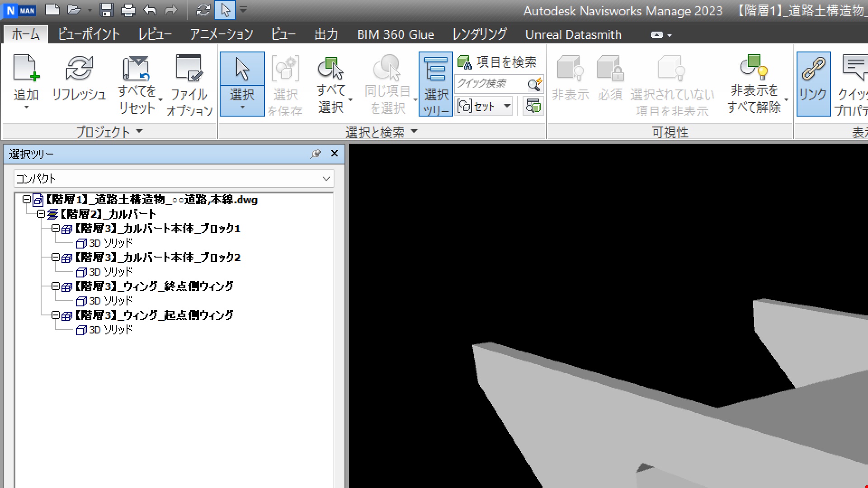Image resolution: width=868 pixels, height=488 pixels.
Task: Select the 【階層2】_カルバート tree item
Action: click(x=108, y=214)
